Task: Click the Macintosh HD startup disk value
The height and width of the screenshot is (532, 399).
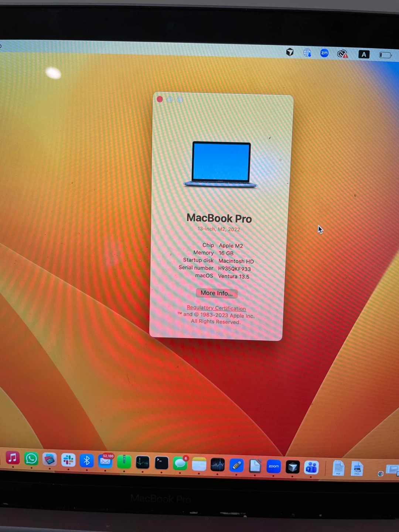Action: 236,261
